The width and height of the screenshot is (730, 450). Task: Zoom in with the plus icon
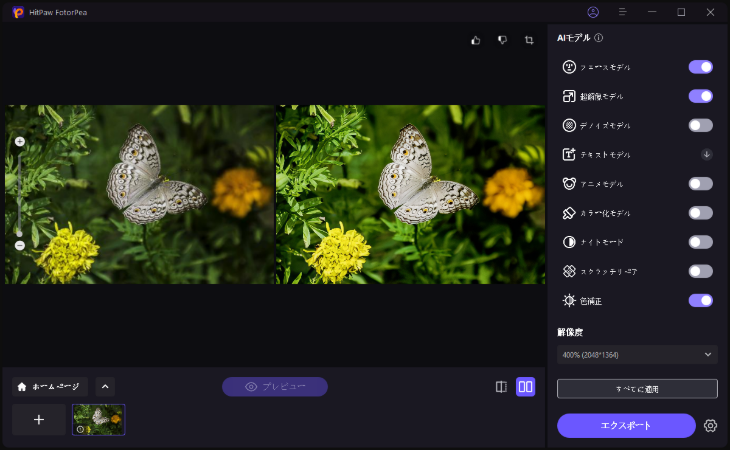20,141
